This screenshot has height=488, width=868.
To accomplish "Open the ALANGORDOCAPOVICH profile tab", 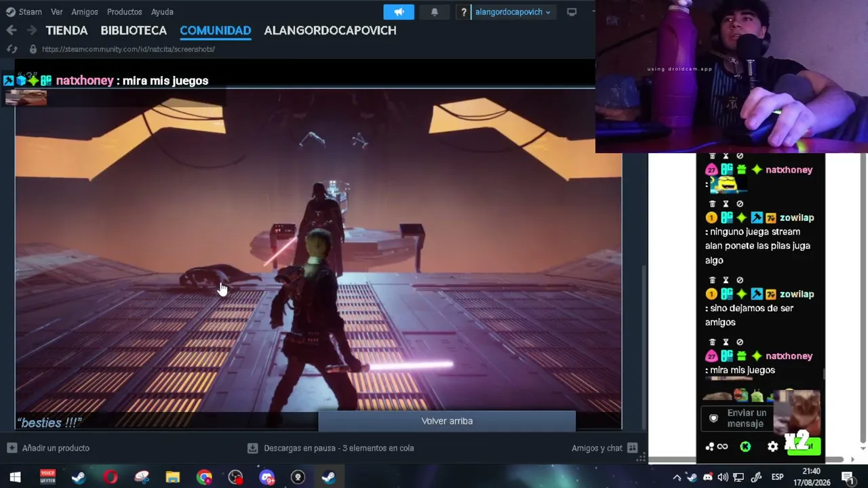I will (330, 30).
